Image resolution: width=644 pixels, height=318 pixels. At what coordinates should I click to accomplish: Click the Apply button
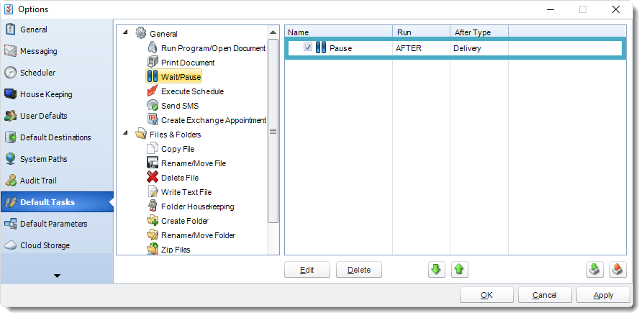click(603, 294)
